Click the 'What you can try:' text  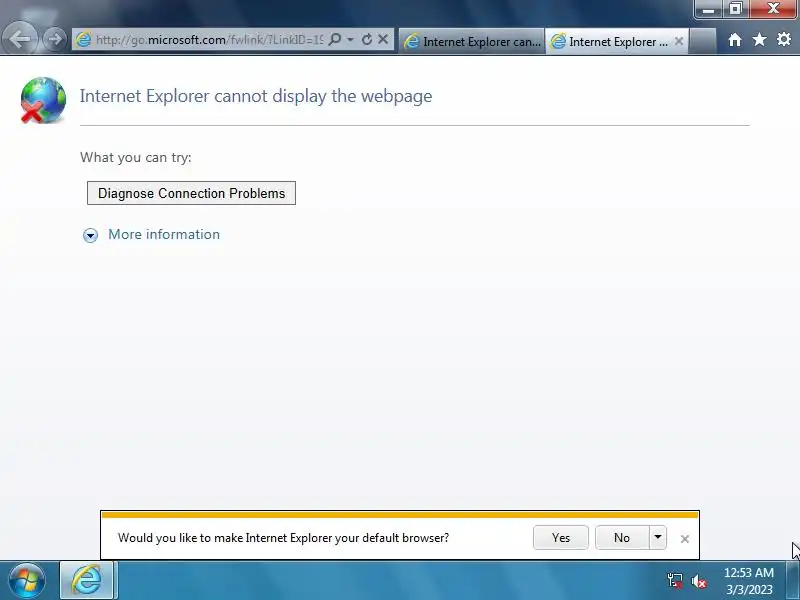(x=136, y=157)
